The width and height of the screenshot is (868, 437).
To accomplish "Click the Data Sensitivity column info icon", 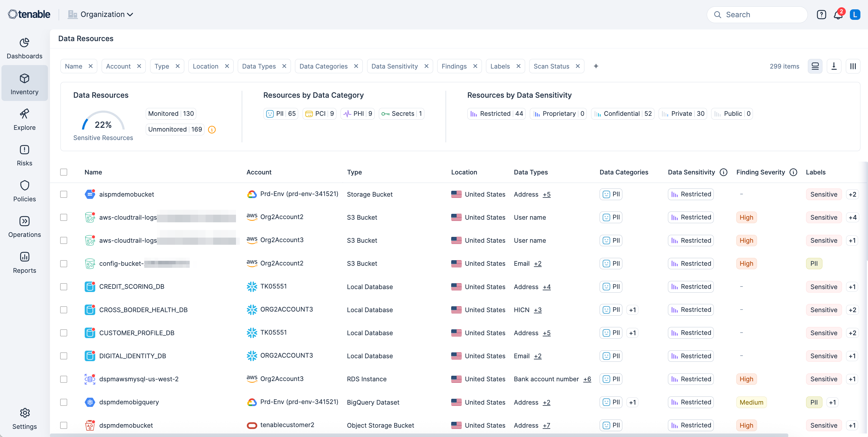I will 723,172.
